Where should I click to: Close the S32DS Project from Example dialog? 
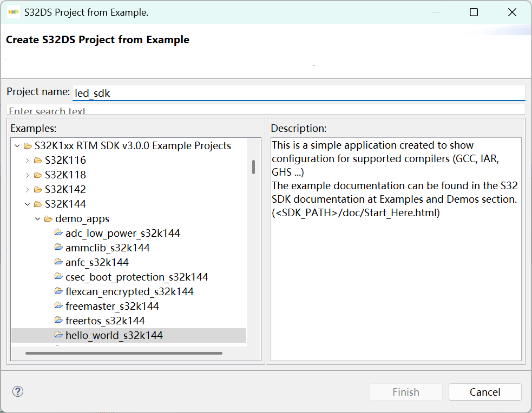click(x=512, y=12)
